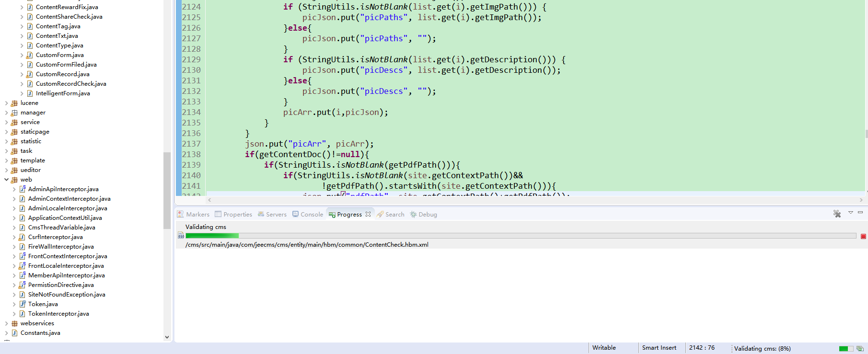The image size is (868, 354).
Task: Click the status bar progress indicator
Action: 846,349
